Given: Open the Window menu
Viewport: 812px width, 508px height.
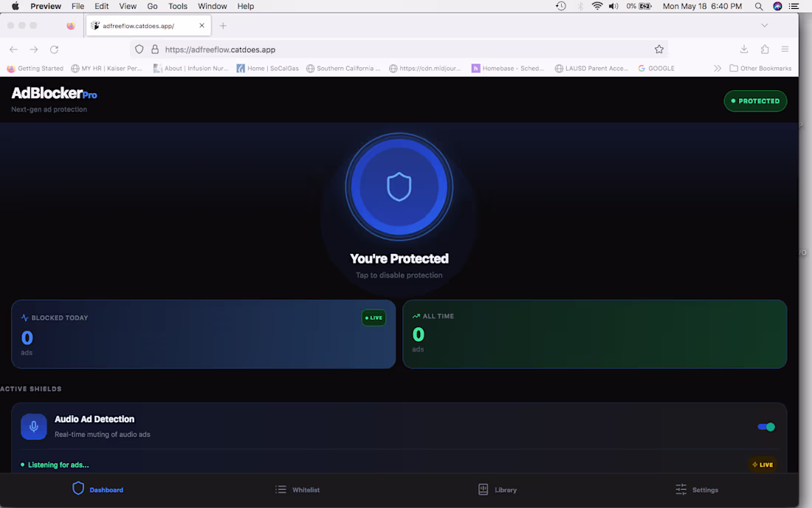Looking at the screenshot, I should 213,6.
